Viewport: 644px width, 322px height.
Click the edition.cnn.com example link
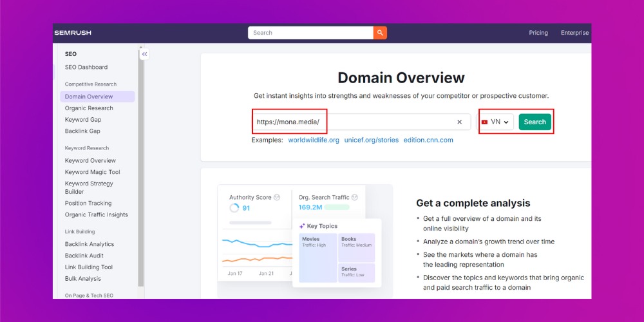click(x=428, y=140)
